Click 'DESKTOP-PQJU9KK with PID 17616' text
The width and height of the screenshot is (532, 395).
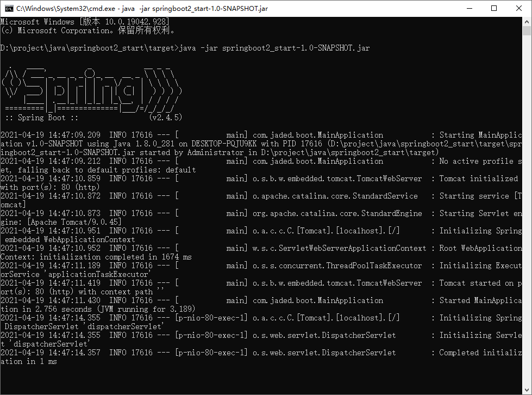click(256, 144)
